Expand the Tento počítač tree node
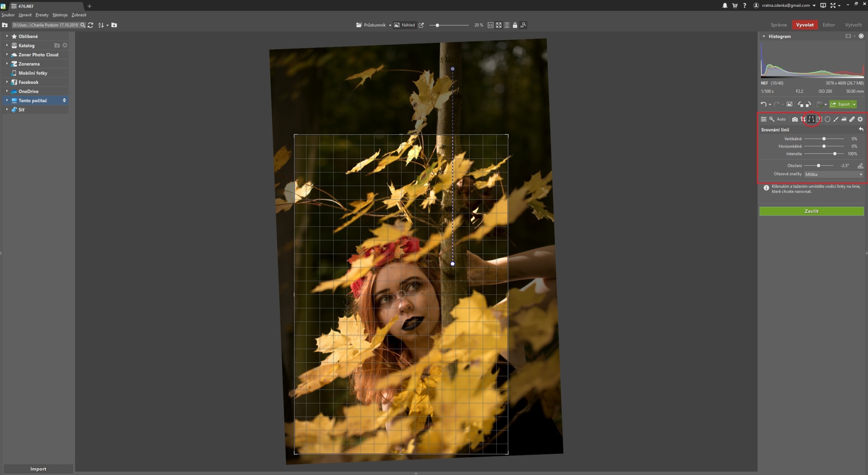Image resolution: width=868 pixels, height=475 pixels. [7, 100]
